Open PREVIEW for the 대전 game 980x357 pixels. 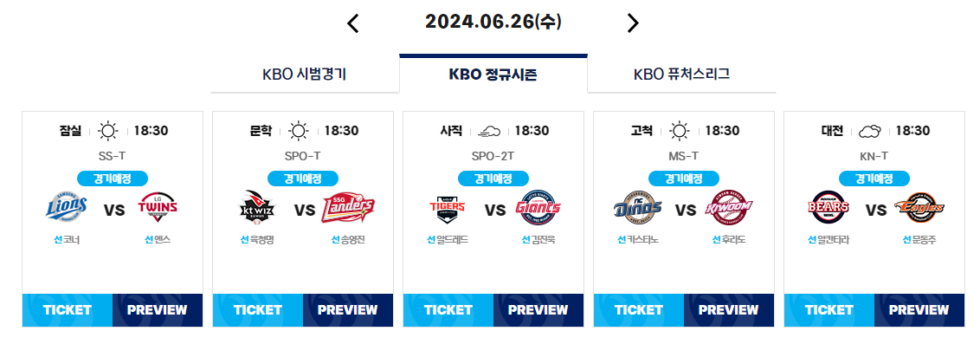click(919, 310)
